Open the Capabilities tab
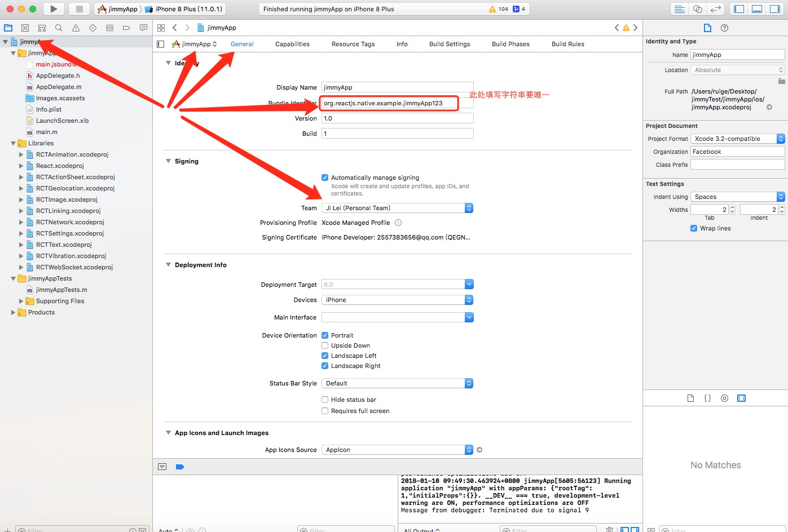The image size is (788, 532). pos(292,43)
